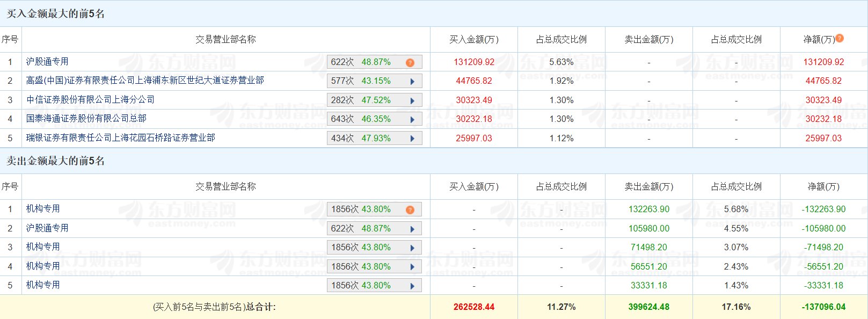Viewport: 868px width, 319px height.
Task: Open 沪股通专用 link in the sell top-5 table
Action: [x=47, y=228]
